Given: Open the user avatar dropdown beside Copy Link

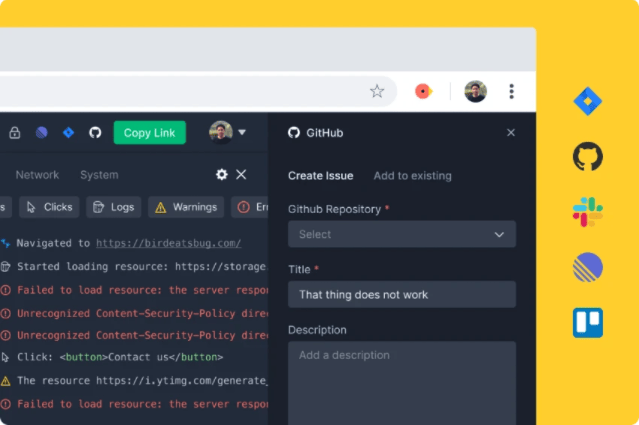Looking at the screenshot, I should (227, 132).
